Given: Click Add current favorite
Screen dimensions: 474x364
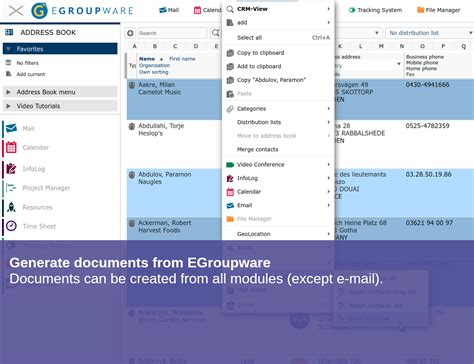Looking at the screenshot, I should (x=31, y=74).
